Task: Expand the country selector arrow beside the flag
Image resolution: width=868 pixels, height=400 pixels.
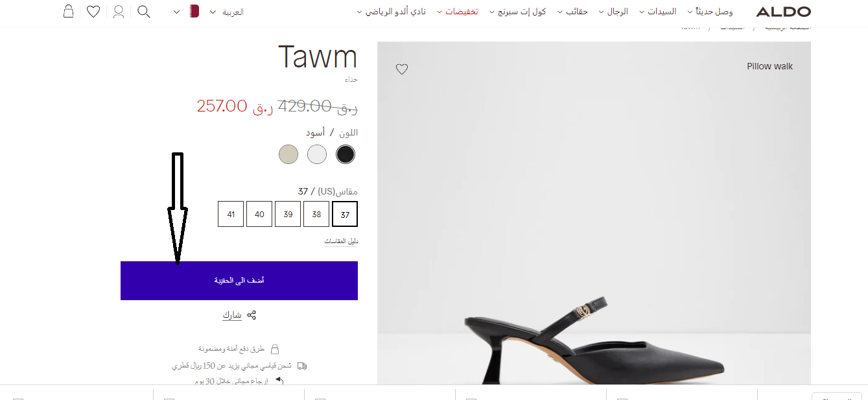Action: pos(178,12)
